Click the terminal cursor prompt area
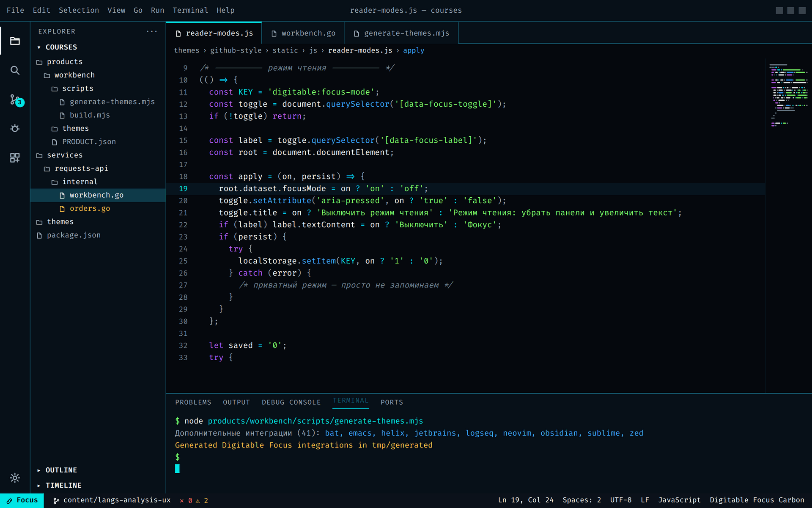This screenshot has width=812, height=508. tap(177, 469)
